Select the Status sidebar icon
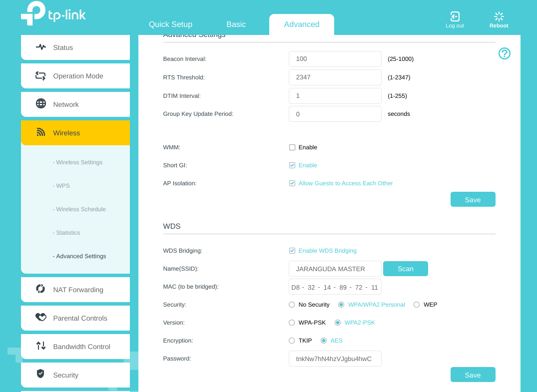This screenshot has width=537, height=392. (40, 47)
